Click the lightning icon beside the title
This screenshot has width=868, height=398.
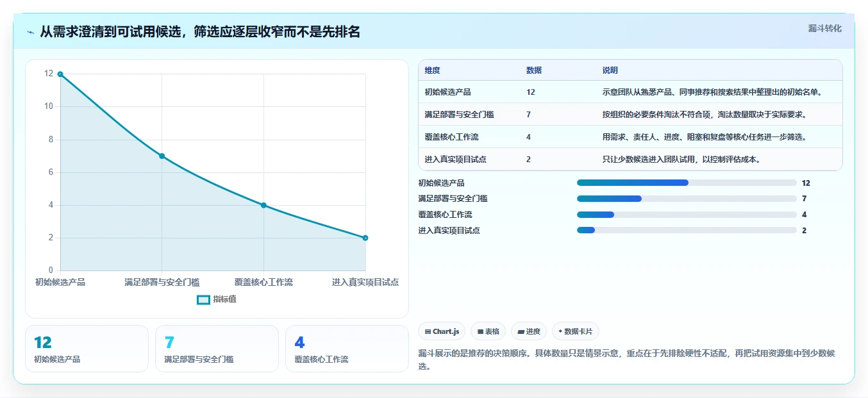coord(31,32)
